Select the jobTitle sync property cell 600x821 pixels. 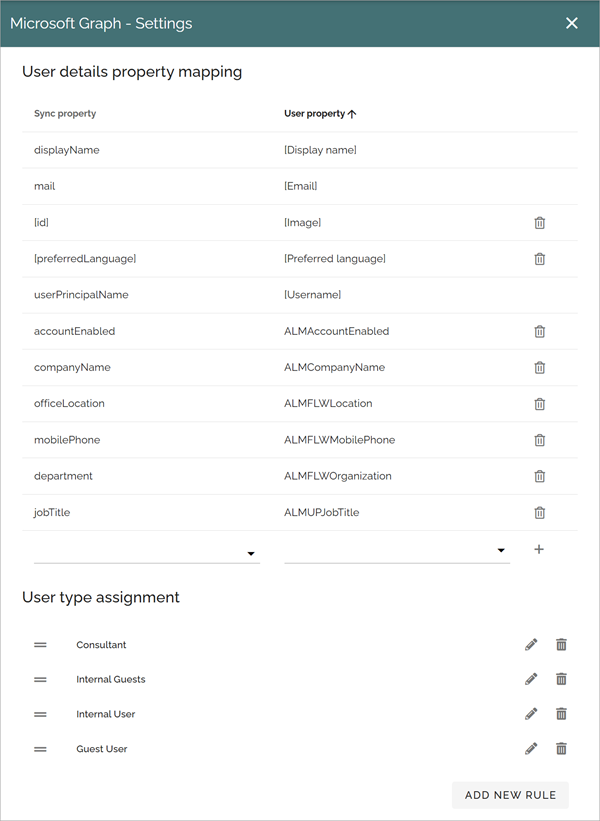(52, 513)
